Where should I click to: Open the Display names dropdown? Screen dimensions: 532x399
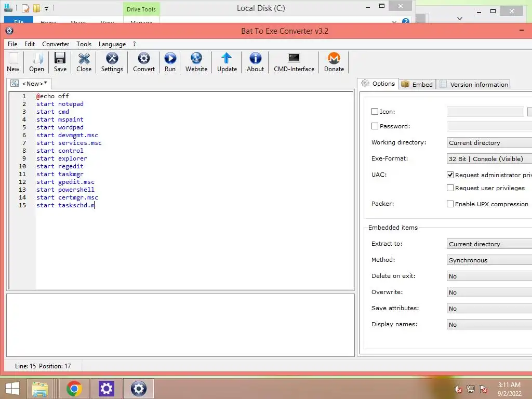coord(489,324)
